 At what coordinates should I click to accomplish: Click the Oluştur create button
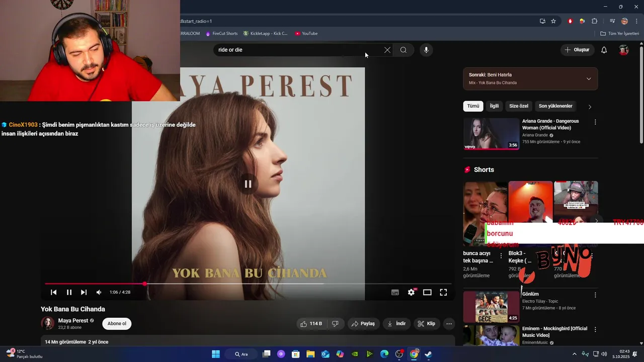[577, 50]
